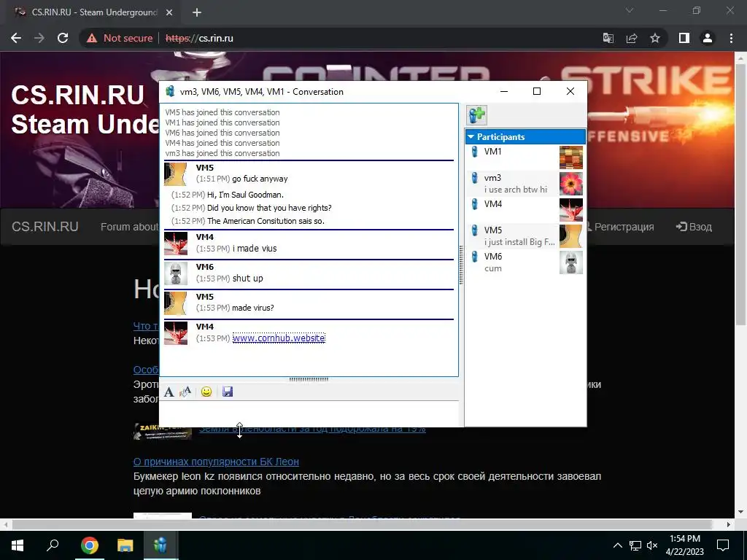Click the Вход login link
The height and width of the screenshot is (560, 747).
click(x=694, y=227)
